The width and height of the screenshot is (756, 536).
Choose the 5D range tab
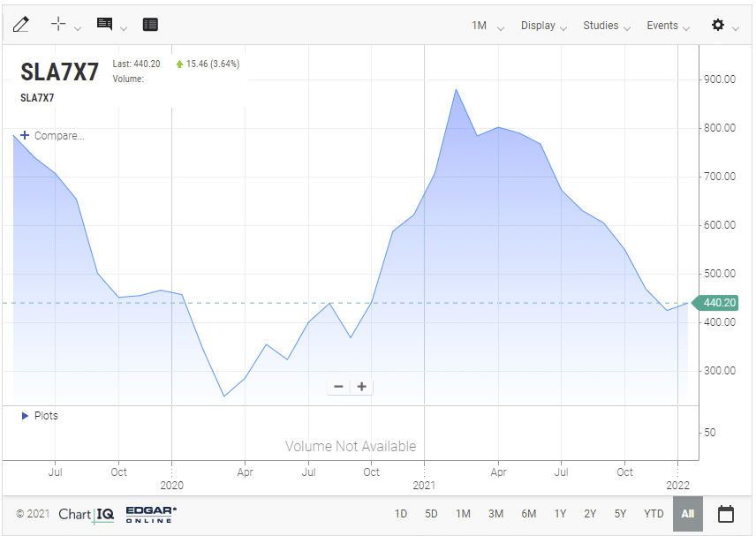click(431, 513)
